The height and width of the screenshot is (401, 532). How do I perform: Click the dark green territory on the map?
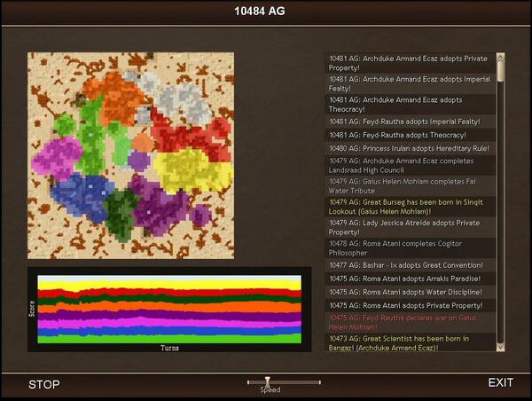(121, 214)
